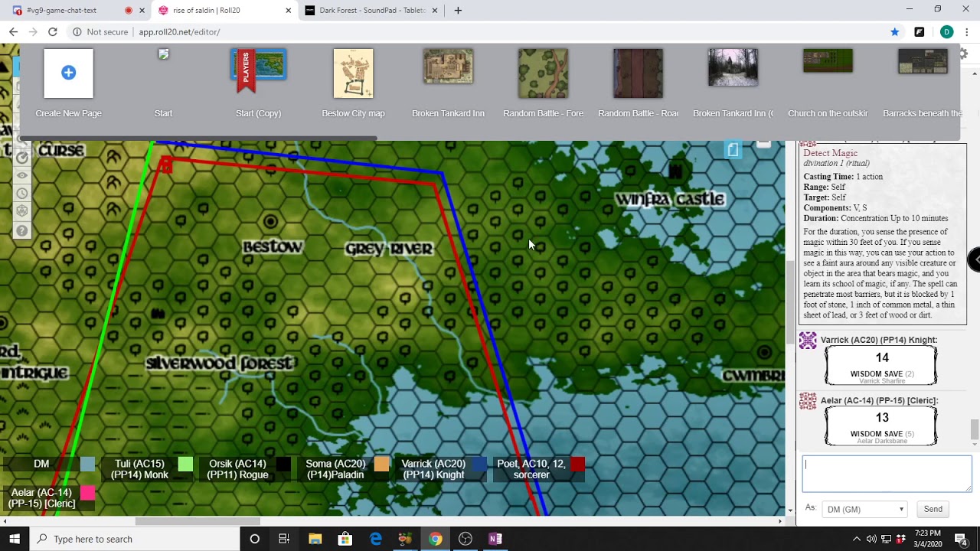This screenshot has width=980, height=551.
Task: Open the Windows Start menu
Action: (x=15, y=539)
